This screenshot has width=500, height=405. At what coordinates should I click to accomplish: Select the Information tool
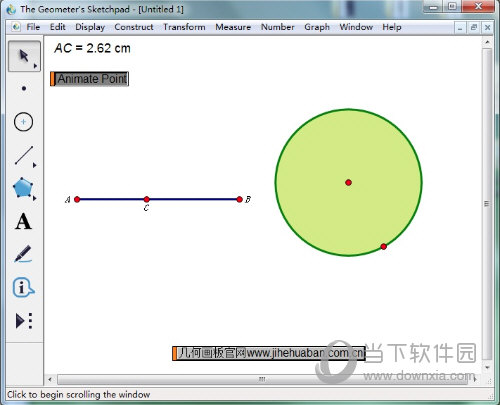pos(23,287)
